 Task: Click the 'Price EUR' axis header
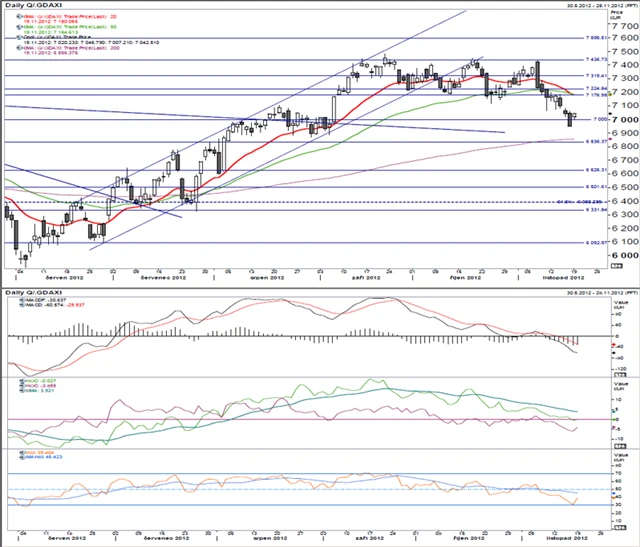617,15
